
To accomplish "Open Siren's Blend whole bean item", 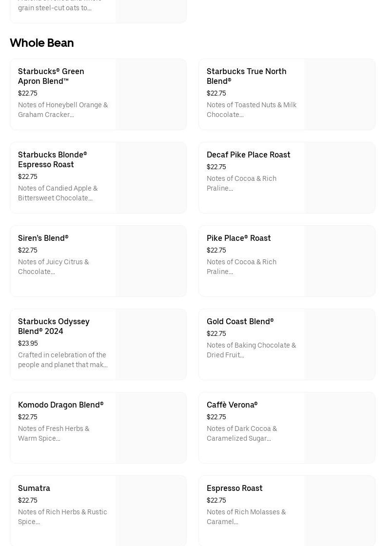I will click(x=43, y=238).
